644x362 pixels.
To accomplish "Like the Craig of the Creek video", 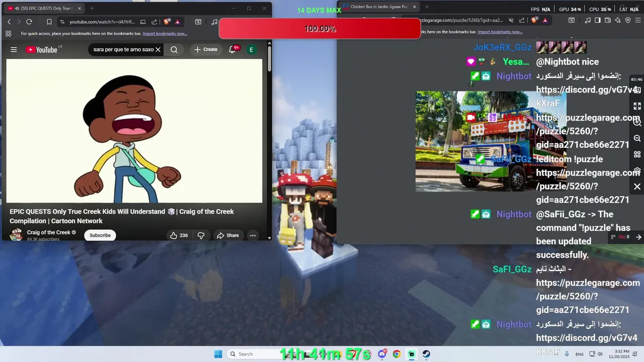I will click(179, 235).
